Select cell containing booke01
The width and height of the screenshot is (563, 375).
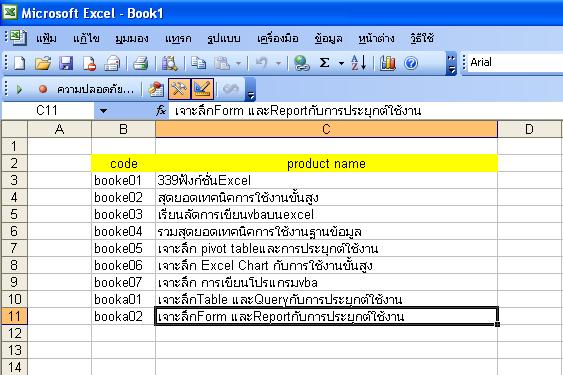[x=124, y=180]
